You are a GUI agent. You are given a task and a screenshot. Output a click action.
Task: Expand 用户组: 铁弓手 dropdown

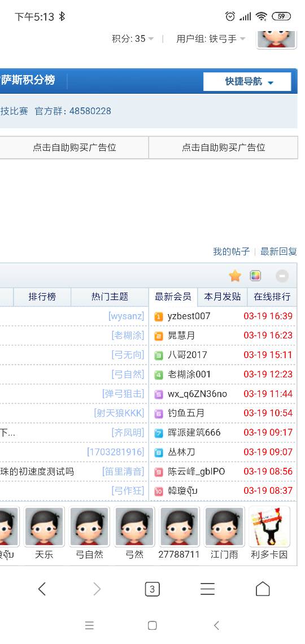tap(211, 39)
